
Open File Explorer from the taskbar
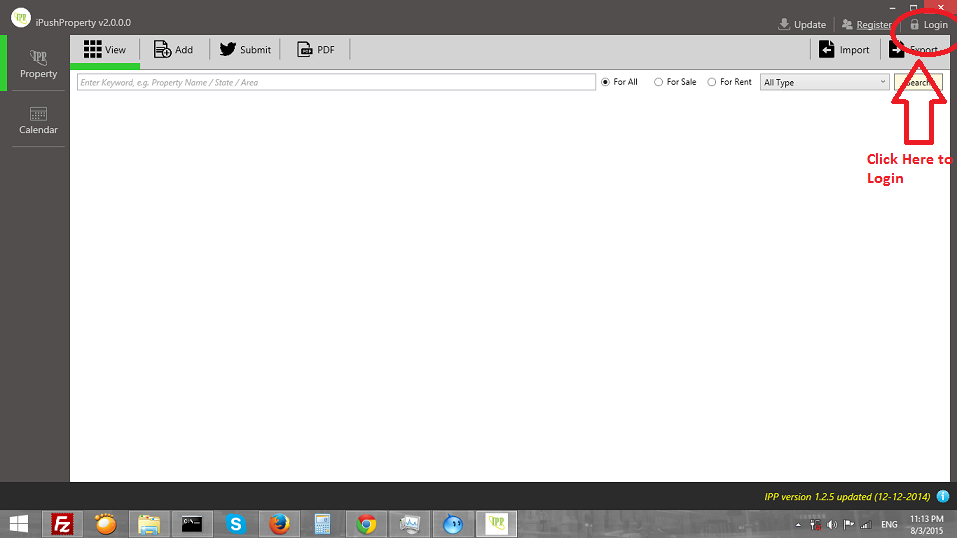[x=148, y=524]
